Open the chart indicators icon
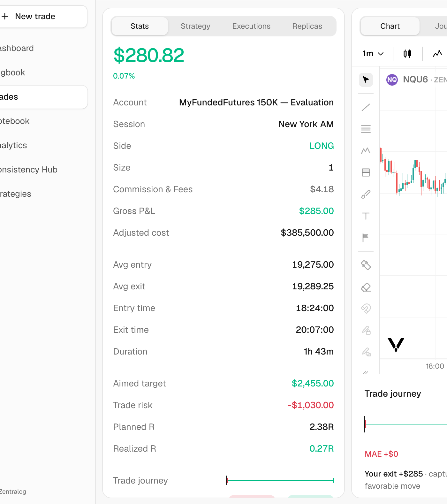447x504 pixels. pos(437,54)
